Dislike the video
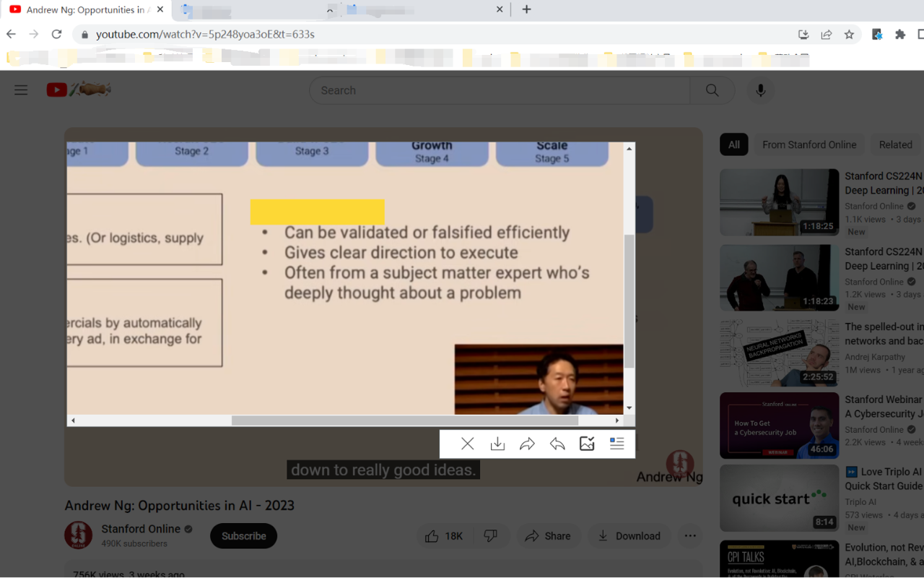Viewport: 924px width, 578px height. point(491,536)
